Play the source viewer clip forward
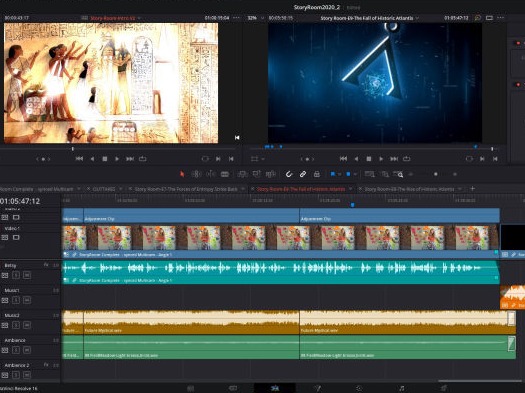The width and height of the screenshot is (525, 393). 117,159
